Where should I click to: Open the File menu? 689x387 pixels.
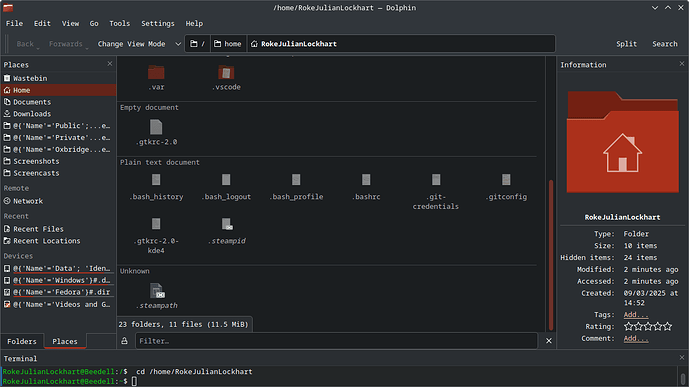click(14, 24)
